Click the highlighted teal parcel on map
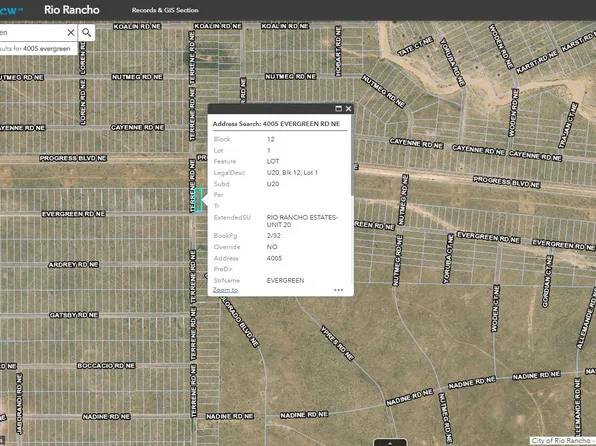The width and height of the screenshot is (596, 446). (198, 200)
